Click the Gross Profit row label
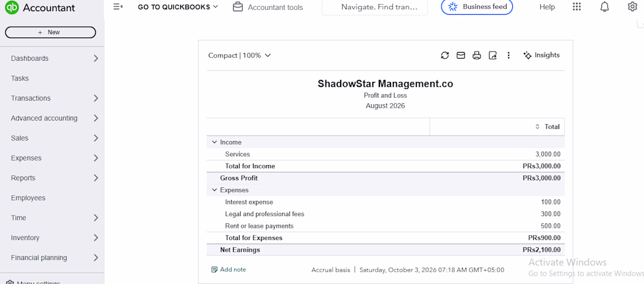 click(239, 178)
